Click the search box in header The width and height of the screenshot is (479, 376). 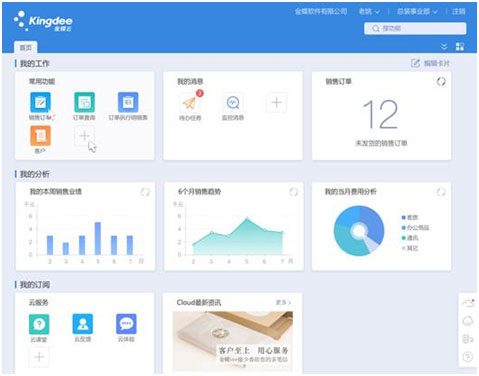tap(415, 28)
